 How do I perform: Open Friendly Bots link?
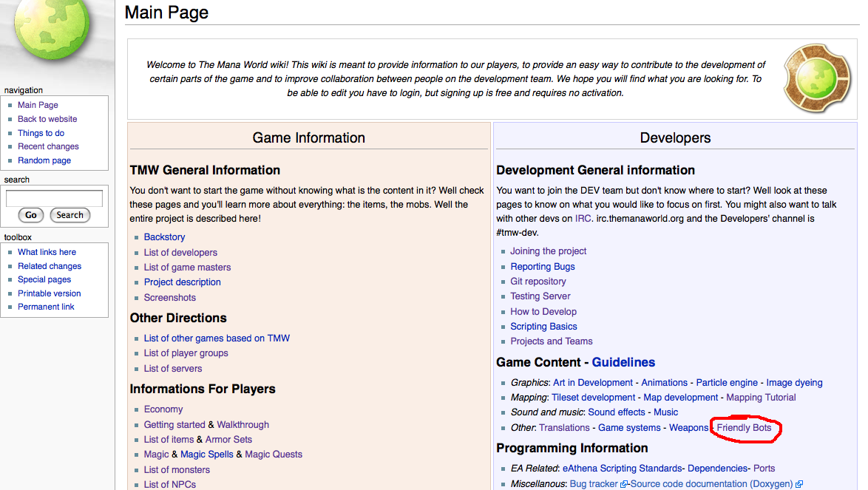(x=744, y=428)
